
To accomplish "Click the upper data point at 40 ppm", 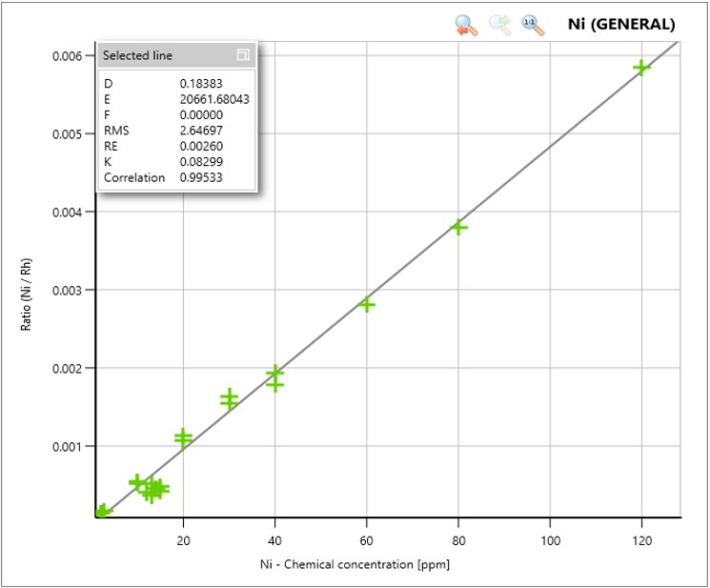I will [274, 373].
